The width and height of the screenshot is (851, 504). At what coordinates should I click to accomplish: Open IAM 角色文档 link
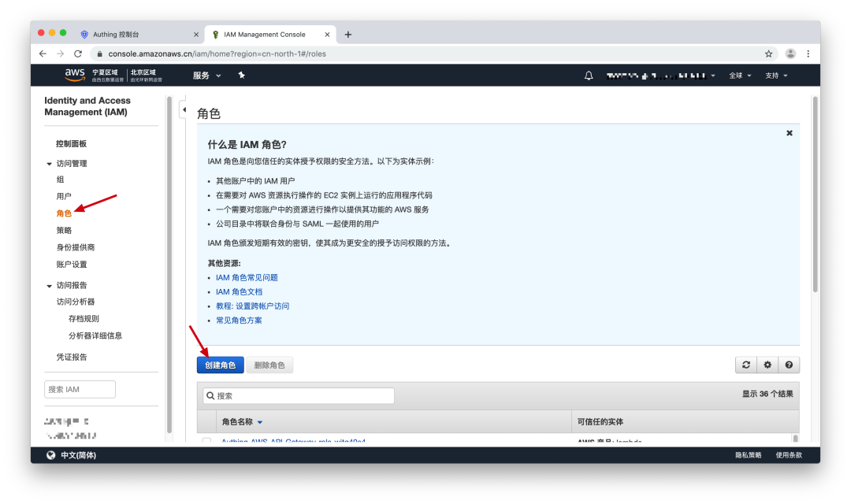click(240, 292)
